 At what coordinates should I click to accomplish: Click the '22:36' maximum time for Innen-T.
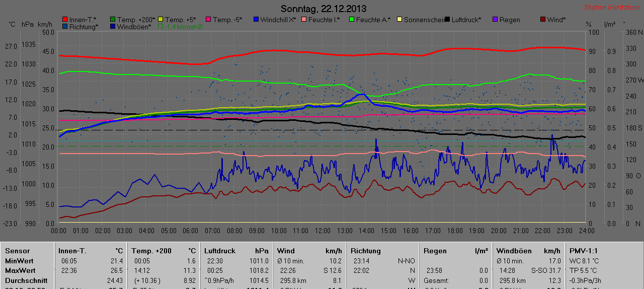(69, 270)
